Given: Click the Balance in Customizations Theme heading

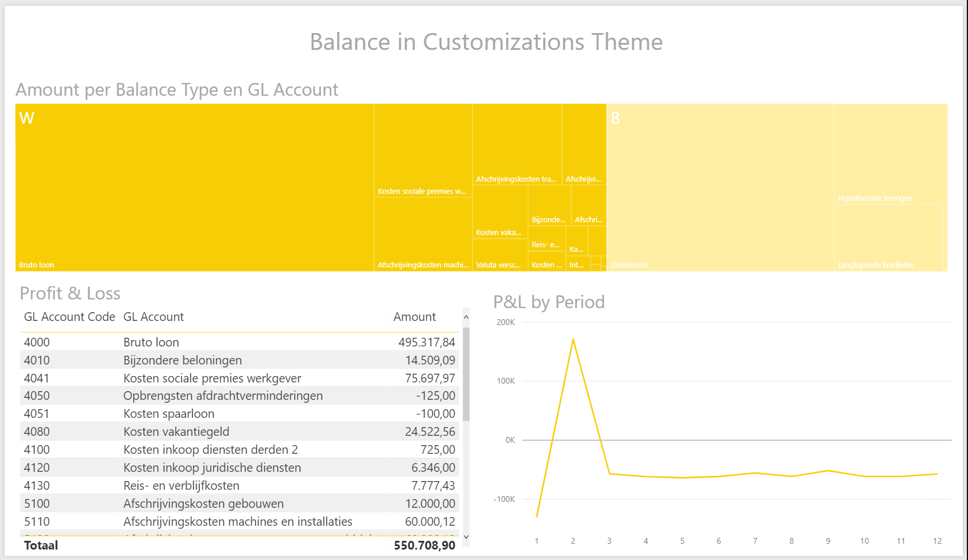Looking at the screenshot, I should point(486,42).
